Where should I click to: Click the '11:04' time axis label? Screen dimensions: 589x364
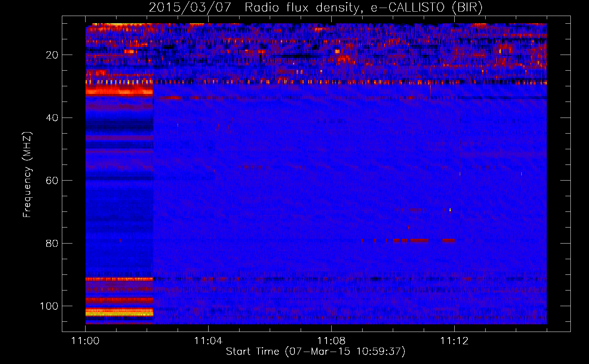pyautogui.click(x=208, y=341)
